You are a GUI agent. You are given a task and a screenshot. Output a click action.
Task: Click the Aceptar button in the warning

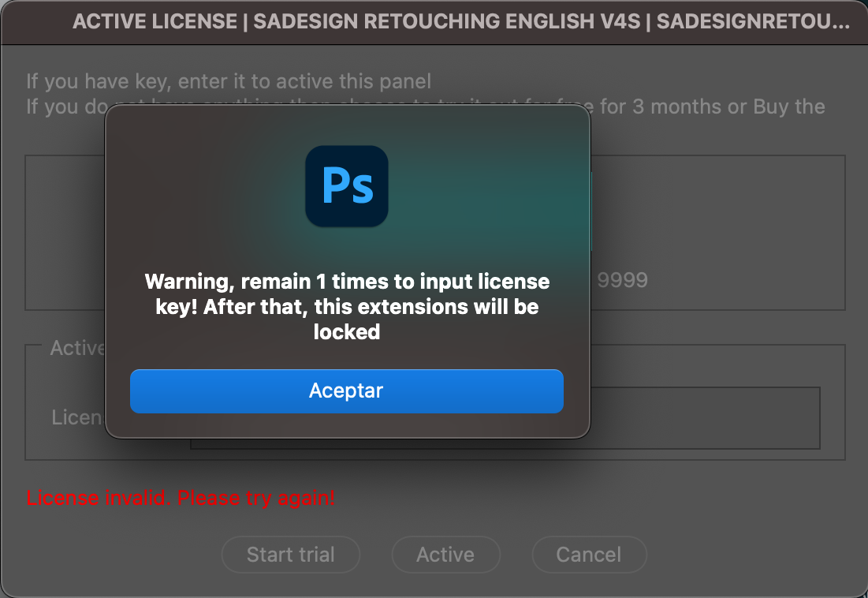click(x=346, y=391)
